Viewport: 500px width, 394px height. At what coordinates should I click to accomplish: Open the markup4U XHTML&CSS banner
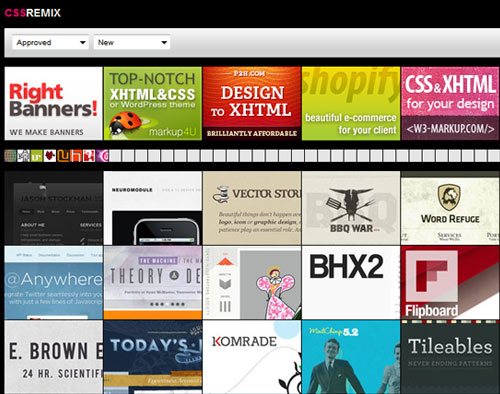tap(153, 103)
